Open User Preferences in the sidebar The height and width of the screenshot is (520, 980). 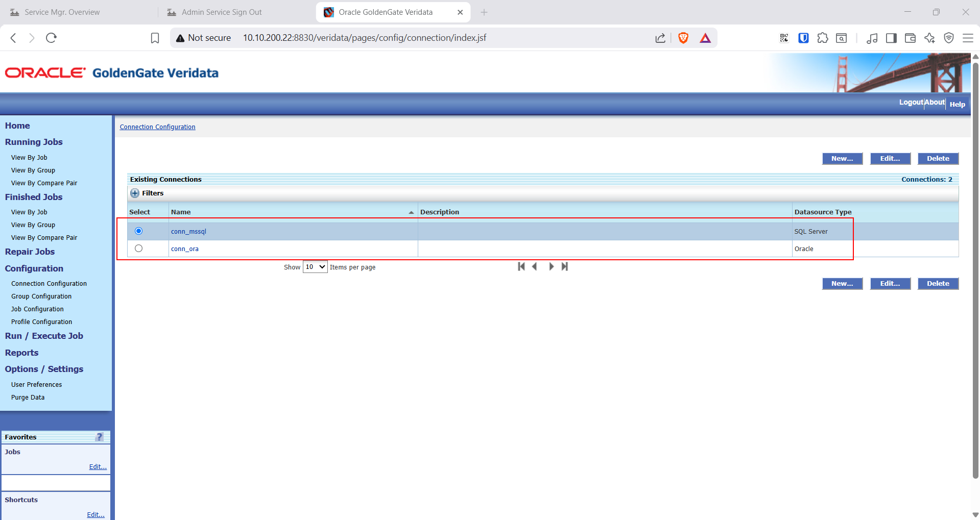click(36, 385)
